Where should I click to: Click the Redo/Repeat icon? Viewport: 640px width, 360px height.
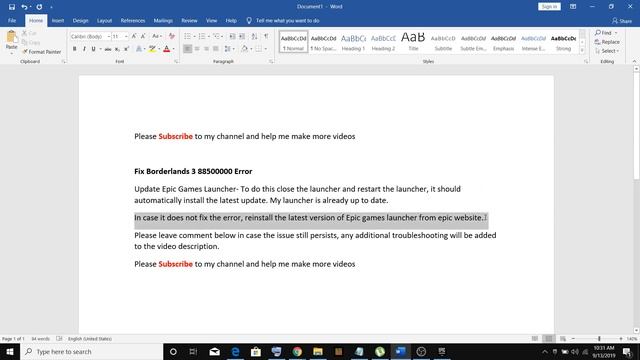point(39,7)
